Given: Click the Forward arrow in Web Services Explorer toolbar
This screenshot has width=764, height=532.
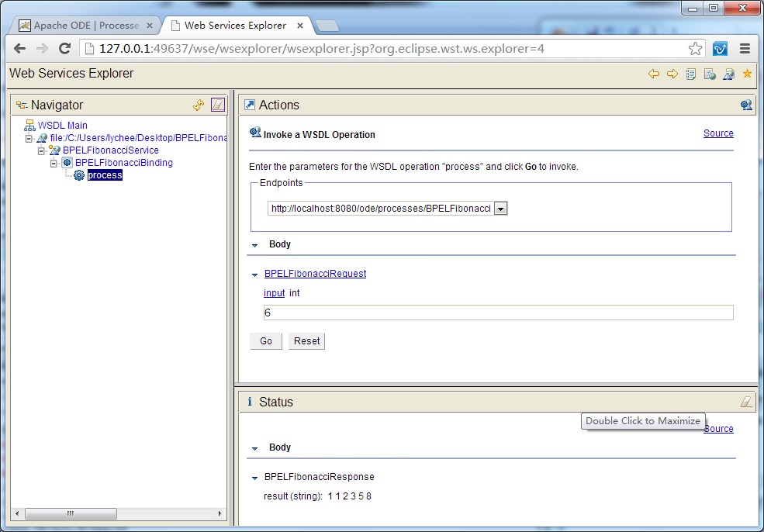Looking at the screenshot, I should 672,74.
